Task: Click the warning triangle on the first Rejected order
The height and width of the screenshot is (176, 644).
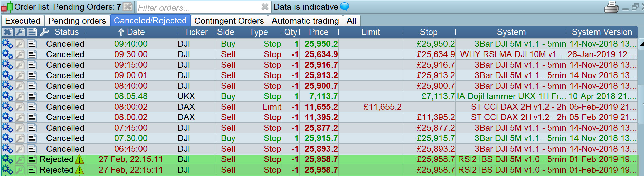Action: (x=79, y=159)
